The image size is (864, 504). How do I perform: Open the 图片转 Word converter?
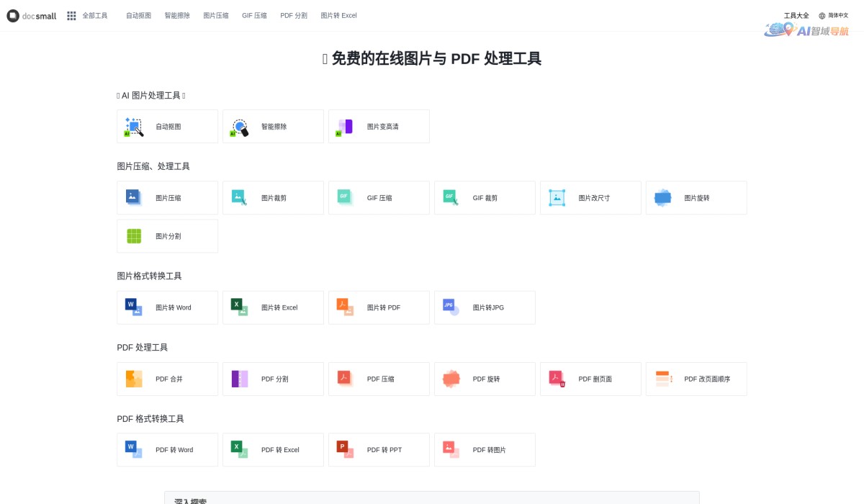click(167, 307)
